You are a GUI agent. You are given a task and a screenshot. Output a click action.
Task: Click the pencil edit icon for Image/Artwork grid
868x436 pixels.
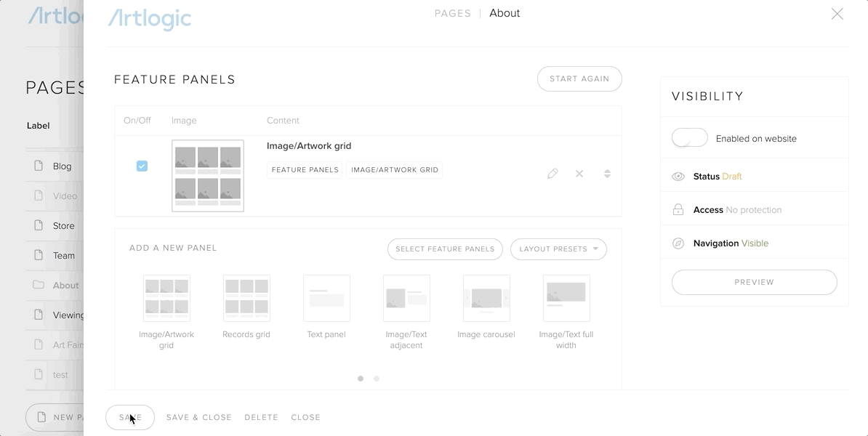552,174
